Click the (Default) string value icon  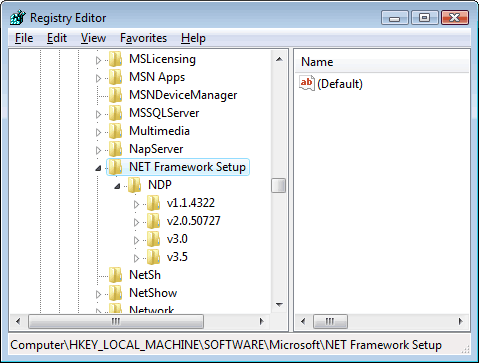307,83
